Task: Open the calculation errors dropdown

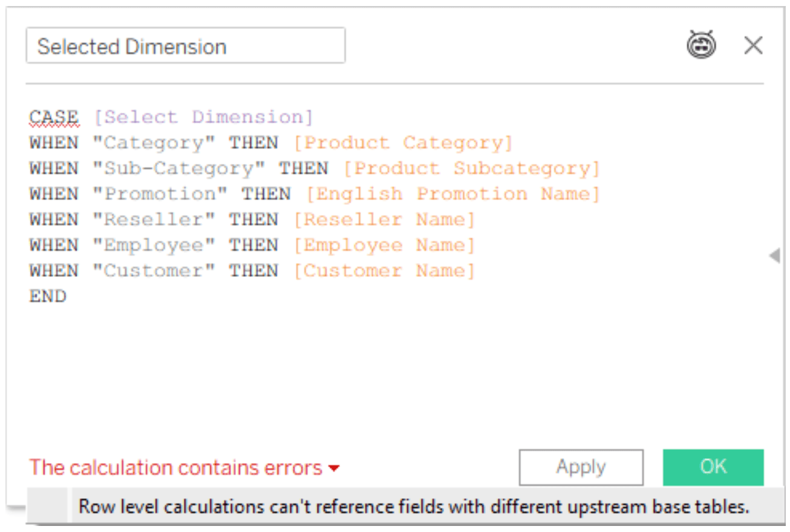Action: click(x=184, y=467)
